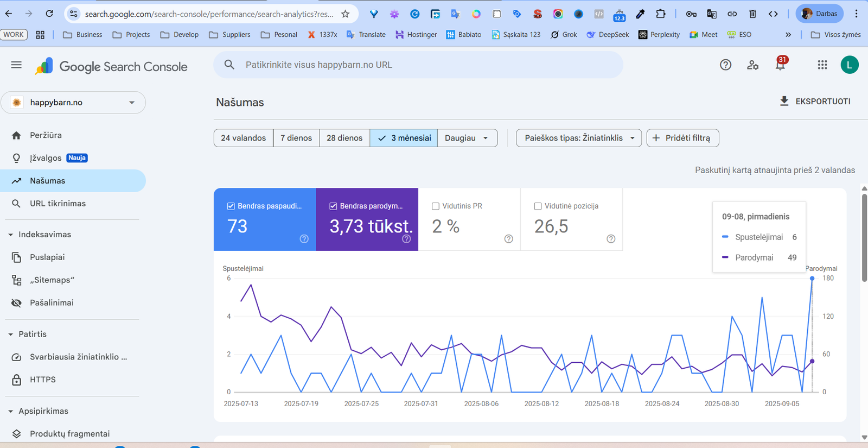Click the Pridėti filtrą button
This screenshot has height=448, width=868.
[682, 138]
